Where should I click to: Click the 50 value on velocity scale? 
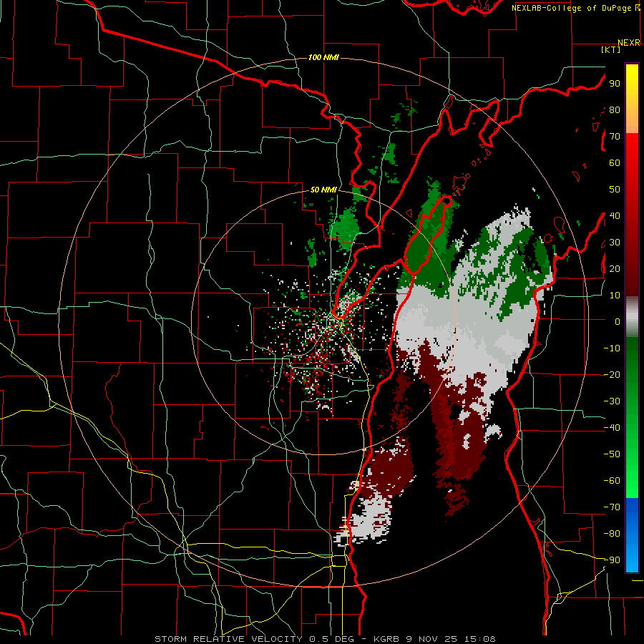pyautogui.click(x=615, y=190)
